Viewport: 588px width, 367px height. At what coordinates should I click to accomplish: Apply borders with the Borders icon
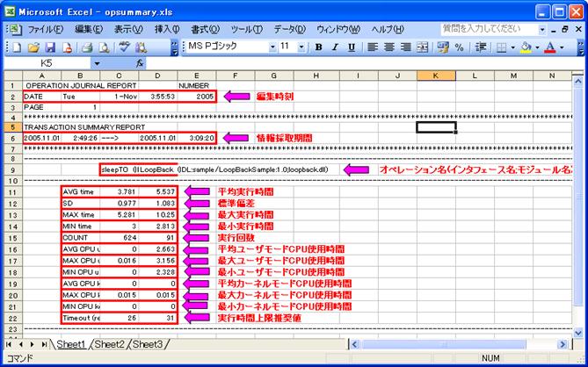[x=501, y=47]
